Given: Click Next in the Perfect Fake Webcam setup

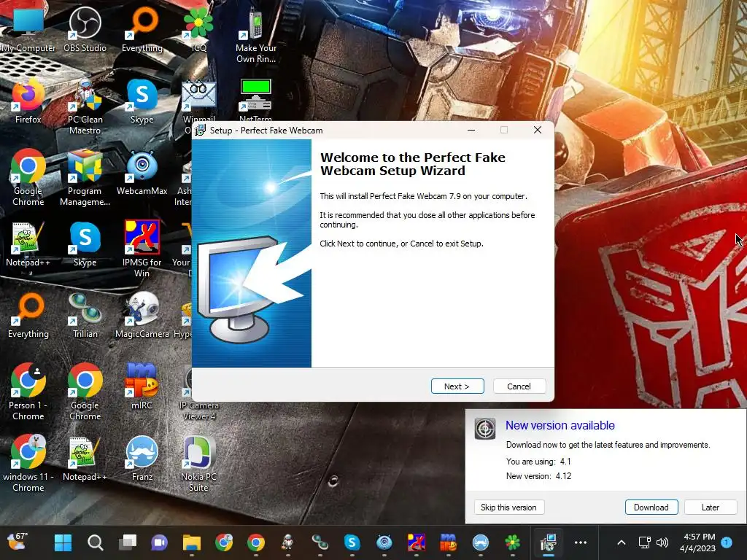Looking at the screenshot, I should (457, 386).
